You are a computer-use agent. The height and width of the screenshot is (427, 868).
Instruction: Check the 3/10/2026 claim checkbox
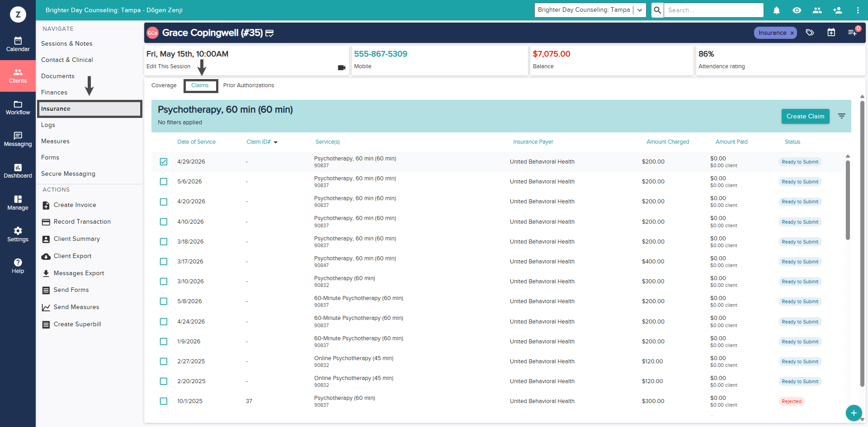[x=164, y=282]
